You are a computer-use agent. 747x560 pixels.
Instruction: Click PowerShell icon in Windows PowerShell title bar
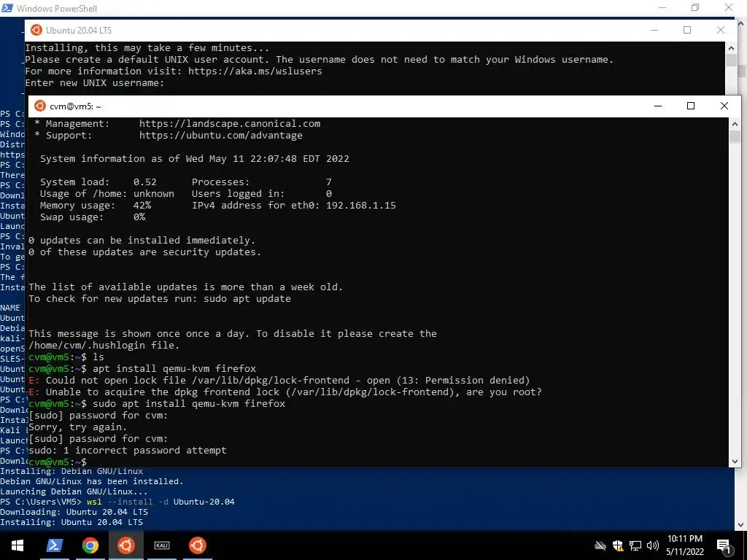(7, 8)
